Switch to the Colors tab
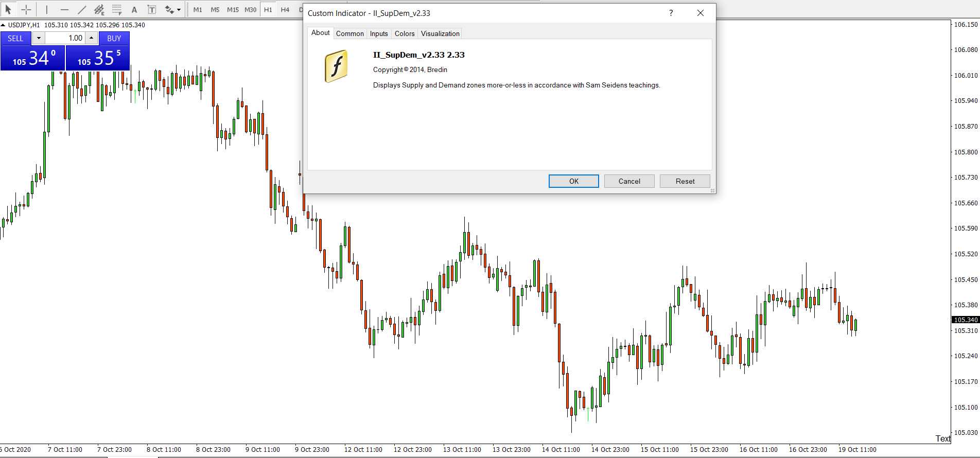This screenshot has height=458, width=980. 405,33
